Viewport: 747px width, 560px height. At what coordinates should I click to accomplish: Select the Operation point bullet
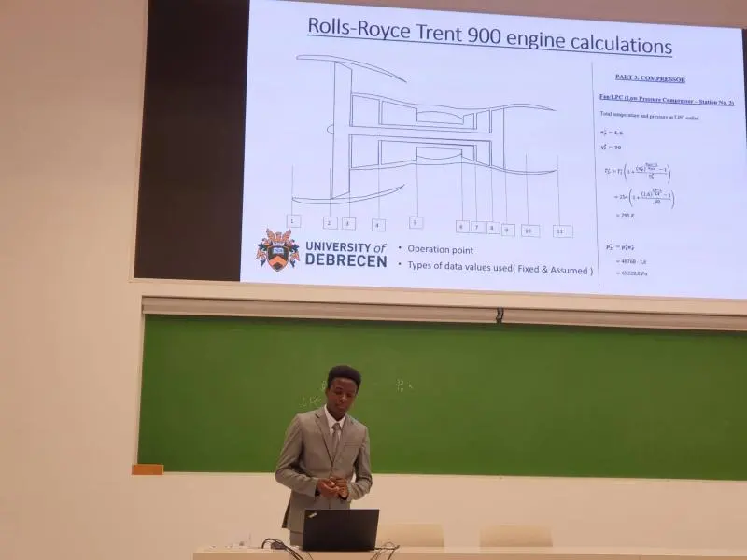pos(440,249)
